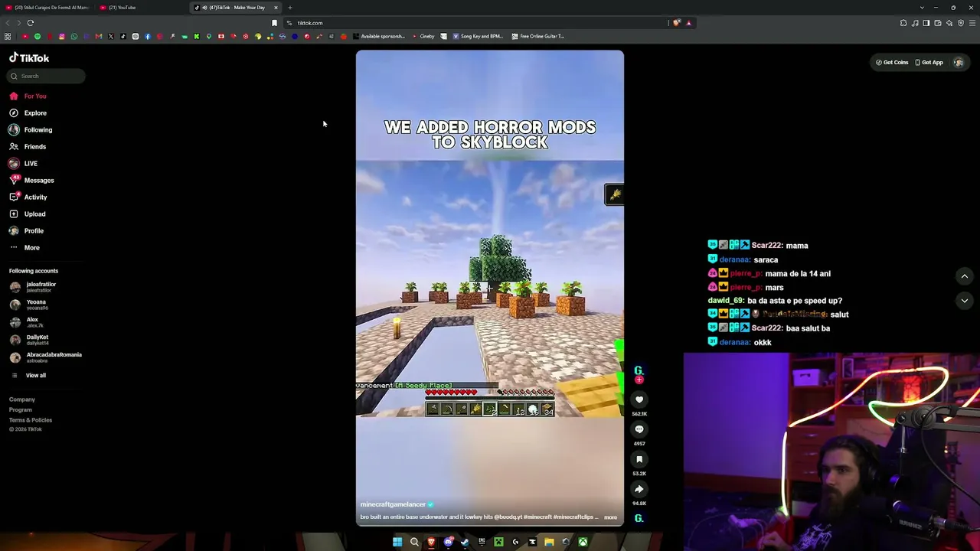
Task: Toggle the browser sidebar panel
Action: click(x=926, y=23)
